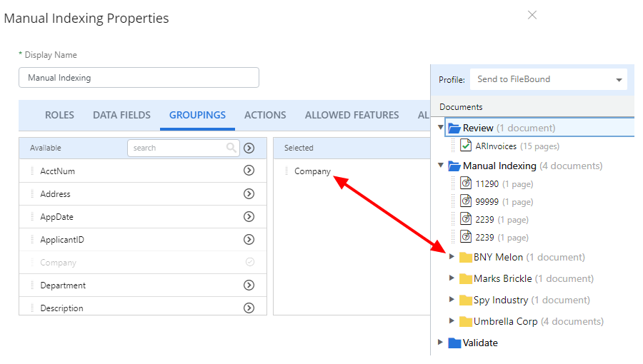Add AppDate field via circled arrow
The image size is (643, 364).
click(249, 216)
